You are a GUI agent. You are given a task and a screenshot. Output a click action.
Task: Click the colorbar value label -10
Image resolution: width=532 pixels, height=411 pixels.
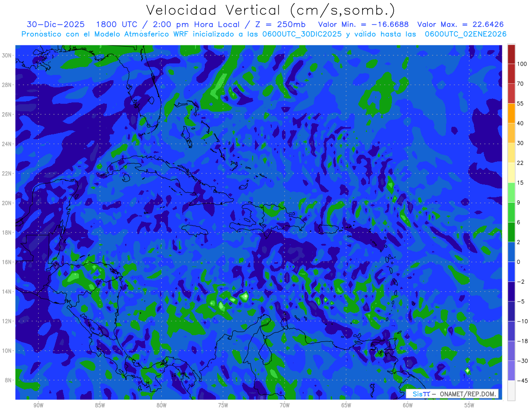(522, 321)
